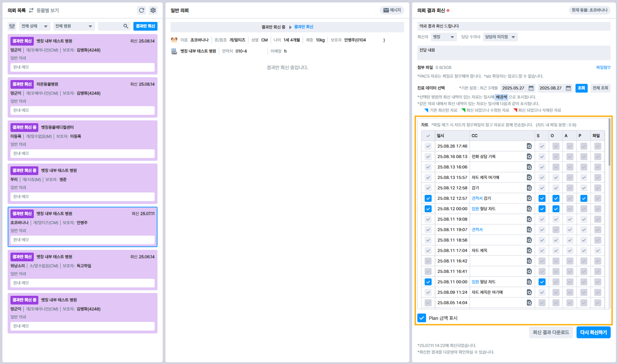Preview chart dated 25.08.26 17:46
This screenshot has height=364, width=618.
click(x=529, y=146)
